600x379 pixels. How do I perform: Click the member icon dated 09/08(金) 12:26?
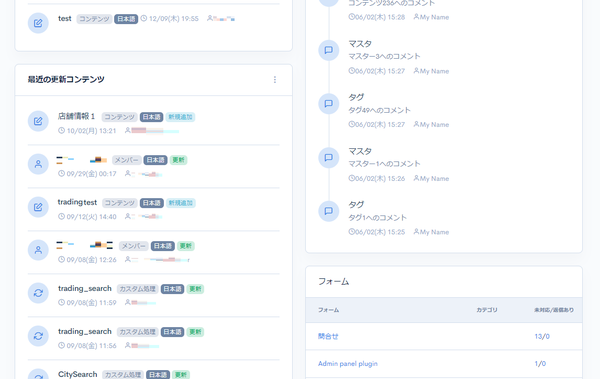coord(38,250)
